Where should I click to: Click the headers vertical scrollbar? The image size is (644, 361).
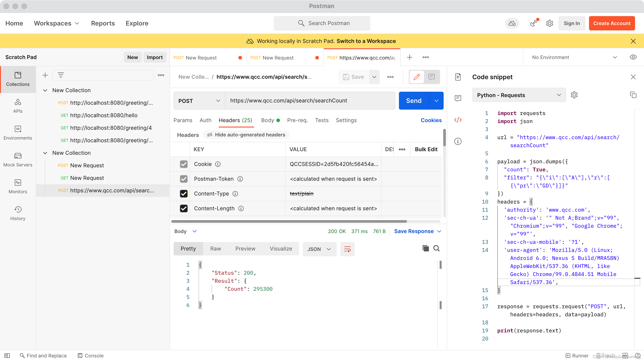[x=444, y=138]
